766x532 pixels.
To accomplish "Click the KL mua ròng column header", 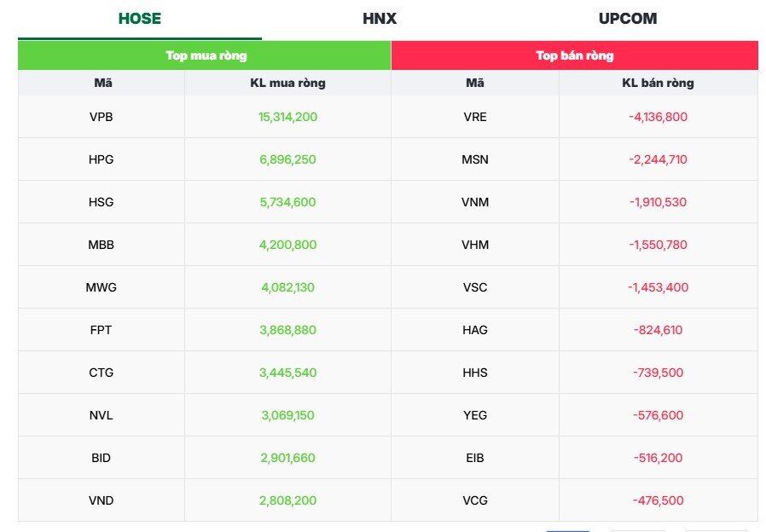I will pyautogui.click(x=287, y=83).
